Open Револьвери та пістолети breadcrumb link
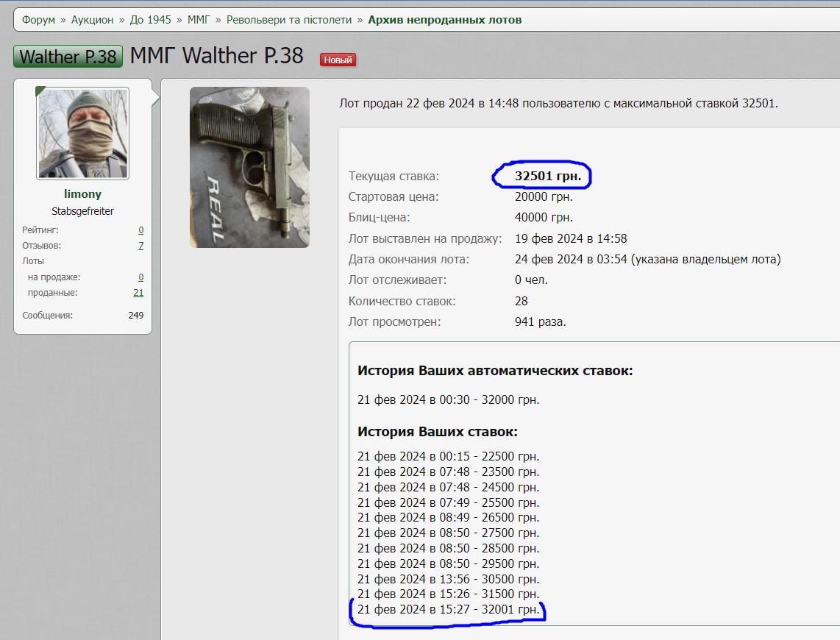 point(289,20)
